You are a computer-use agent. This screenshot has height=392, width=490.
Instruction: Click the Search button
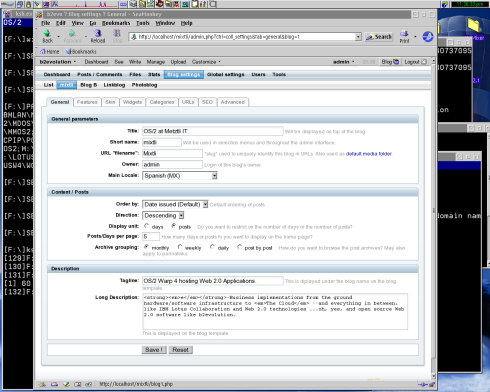point(379,37)
